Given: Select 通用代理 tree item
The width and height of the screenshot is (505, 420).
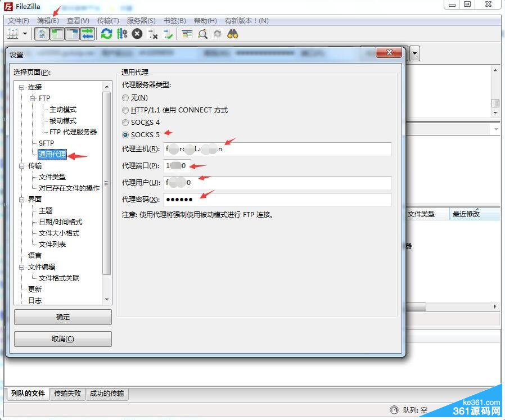Looking at the screenshot, I should tap(52, 155).
